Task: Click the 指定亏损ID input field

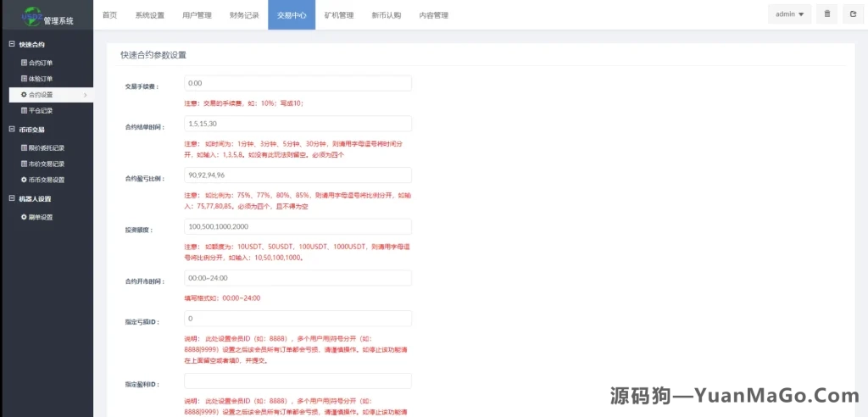Action: (298, 319)
